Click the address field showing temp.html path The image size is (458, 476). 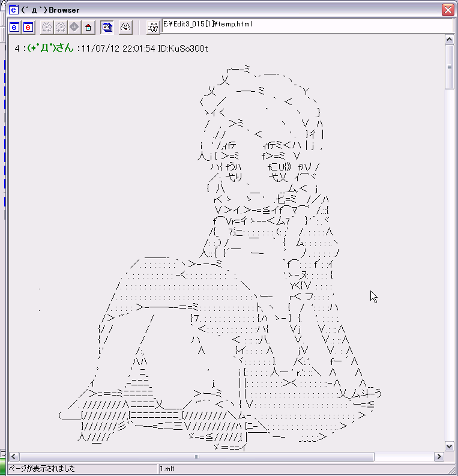[307, 25]
